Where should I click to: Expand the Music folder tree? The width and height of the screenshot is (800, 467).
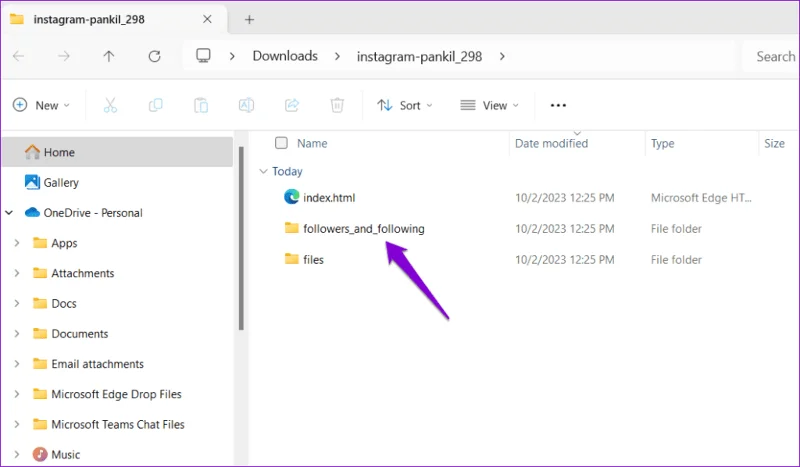pyautogui.click(x=17, y=454)
